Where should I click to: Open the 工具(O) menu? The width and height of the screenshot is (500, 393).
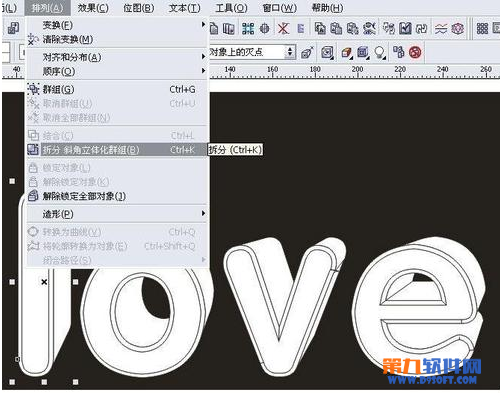click(x=231, y=8)
